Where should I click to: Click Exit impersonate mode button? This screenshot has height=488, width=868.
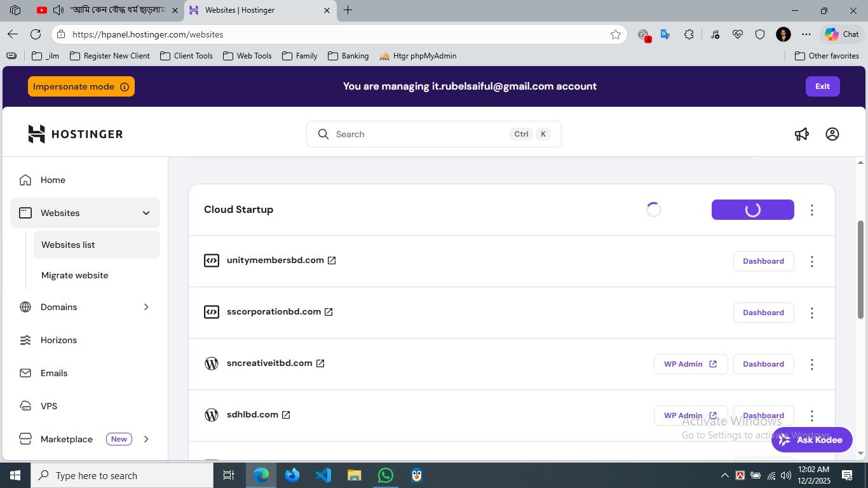[x=822, y=86]
